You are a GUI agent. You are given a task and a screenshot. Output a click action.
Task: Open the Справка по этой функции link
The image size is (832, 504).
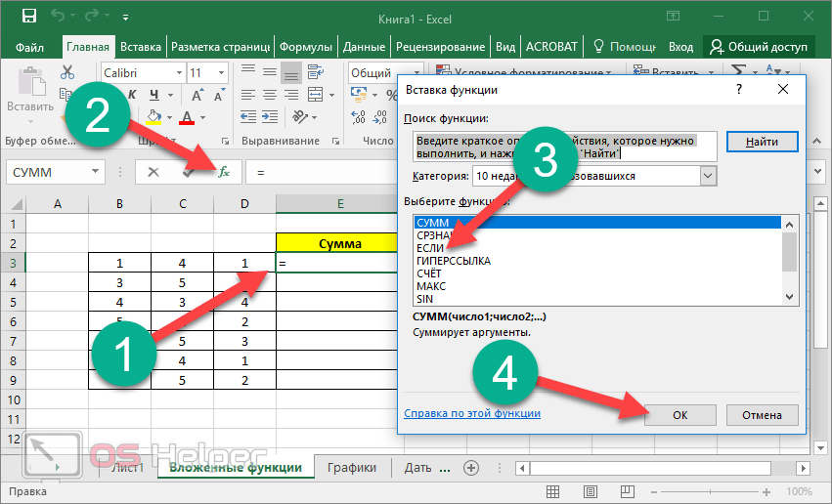472,413
